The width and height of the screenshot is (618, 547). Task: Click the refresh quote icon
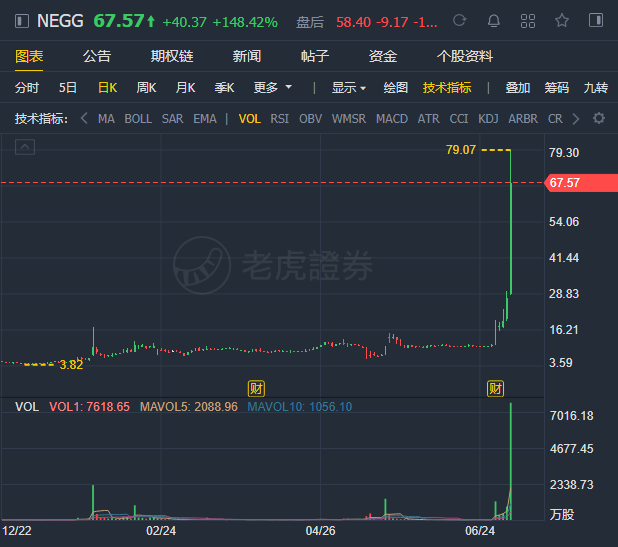pyautogui.click(x=460, y=20)
